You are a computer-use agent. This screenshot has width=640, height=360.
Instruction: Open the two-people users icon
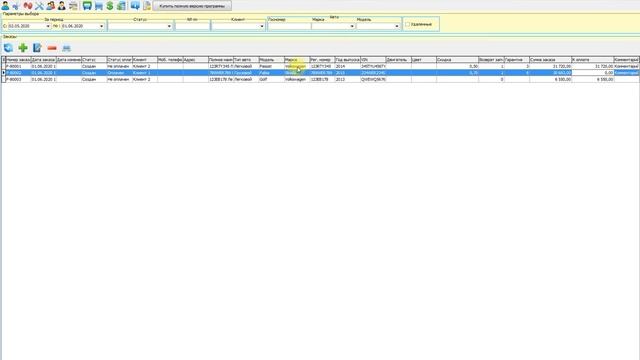click(50, 6)
